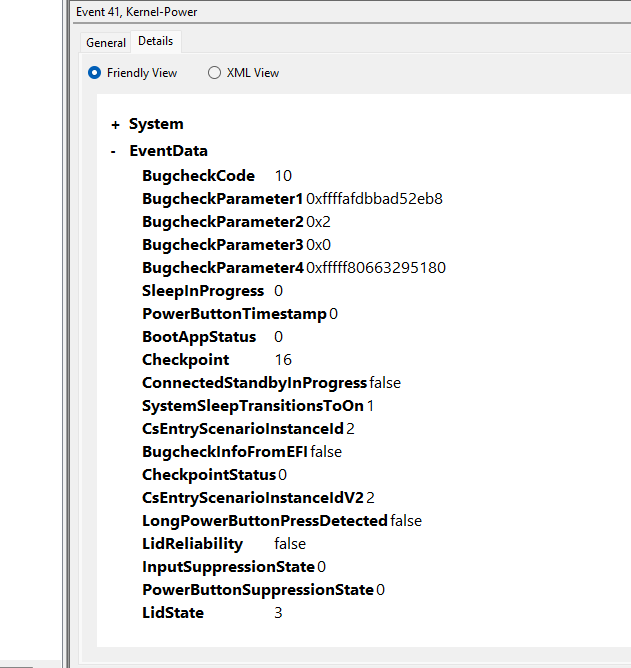
Task: Click the Checkpoint label
Action: 185,360
